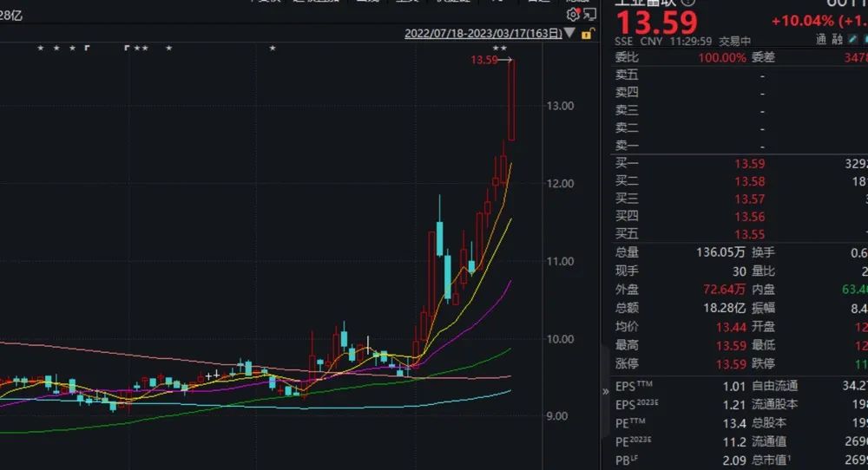Click the PB LF value 2.09
The width and height of the screenshot is (868, 470).
(x=734, y=460)
